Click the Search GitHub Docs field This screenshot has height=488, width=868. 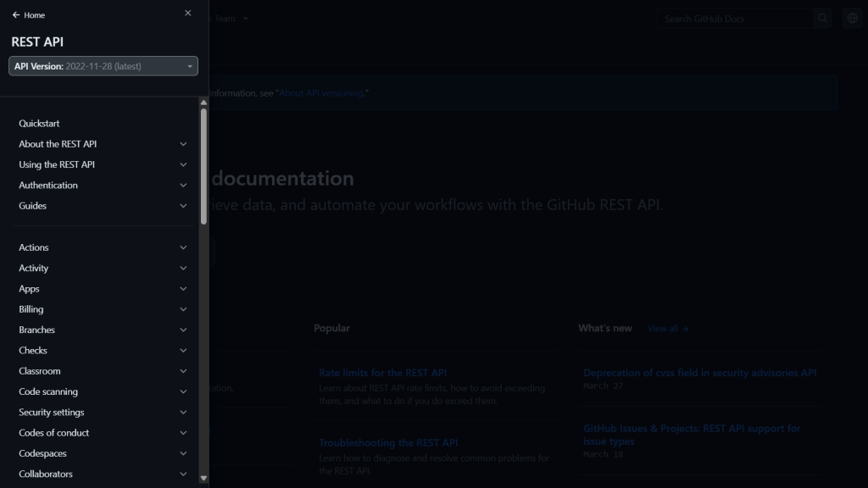click(735, 19)
